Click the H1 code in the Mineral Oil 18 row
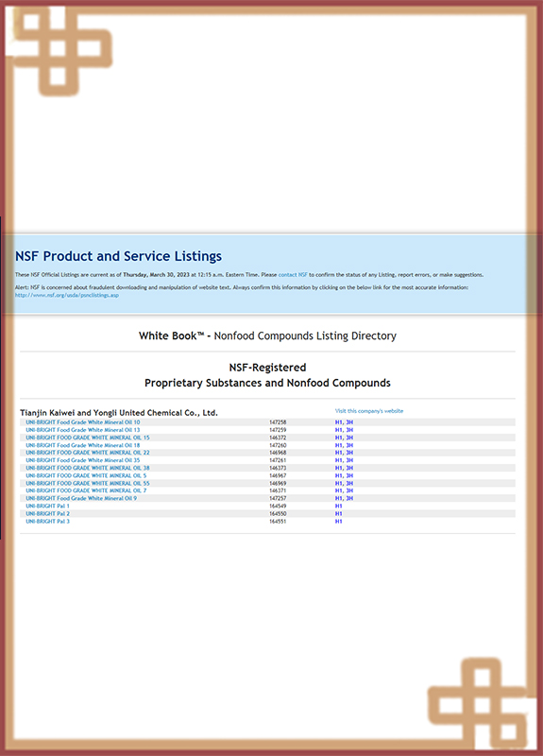543x756 pixels. pyautogui.click(x=339, y=445)
